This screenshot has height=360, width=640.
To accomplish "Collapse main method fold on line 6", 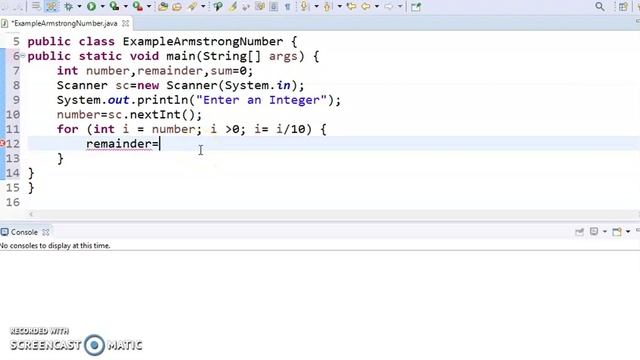I will click(23, 56).
